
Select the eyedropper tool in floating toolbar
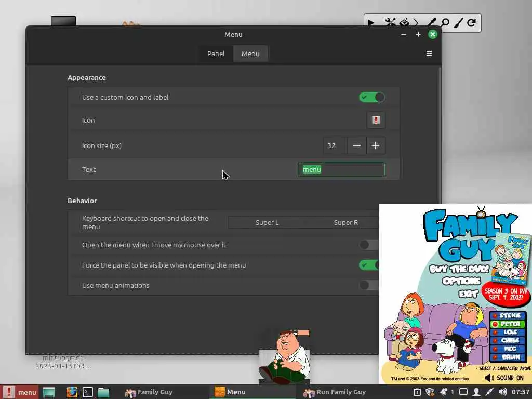point(431,23)
